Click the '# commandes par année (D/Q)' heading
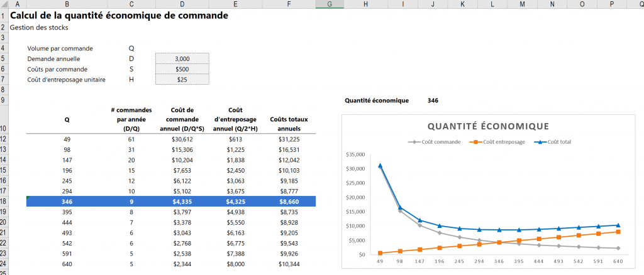644x275 pixels. (131, 119)
